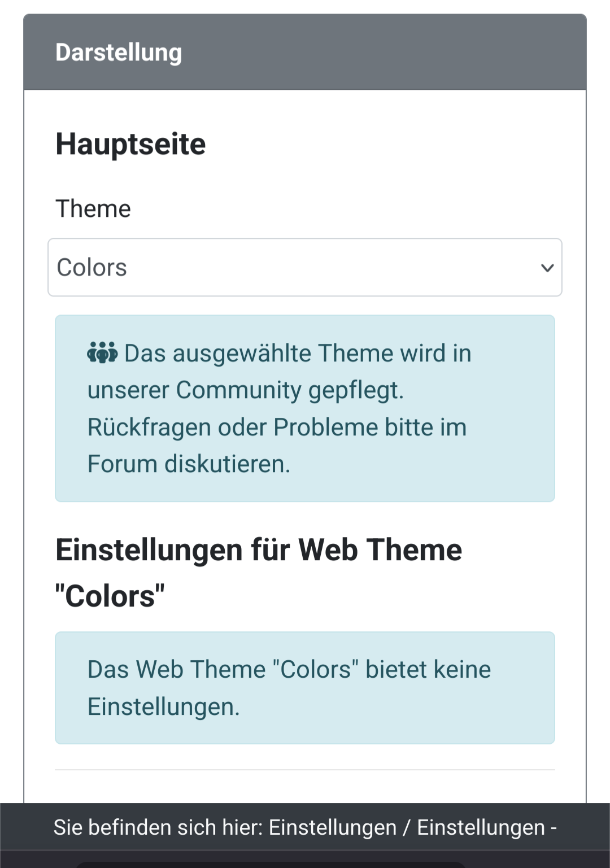The width and height of the screenshot is (610, 868).
Task: Click the divider line below the notice box
Action: pyautogui.click(x=305, y=768)
